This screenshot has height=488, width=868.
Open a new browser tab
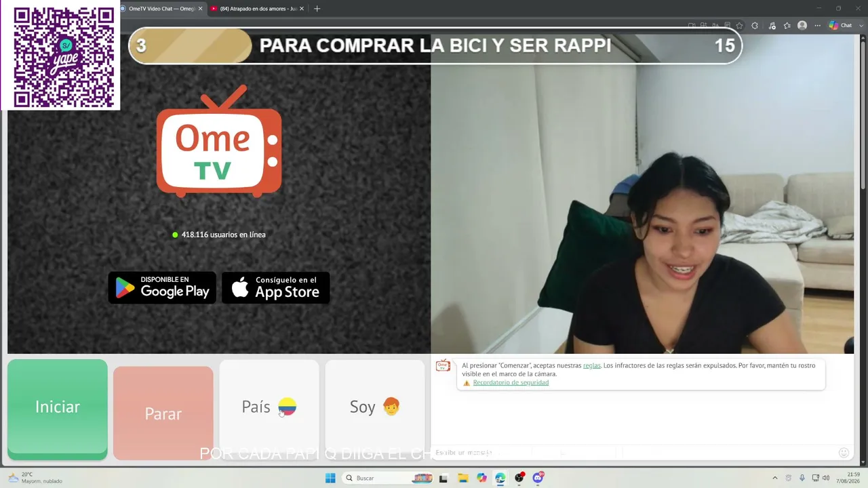tap(317, 9)
